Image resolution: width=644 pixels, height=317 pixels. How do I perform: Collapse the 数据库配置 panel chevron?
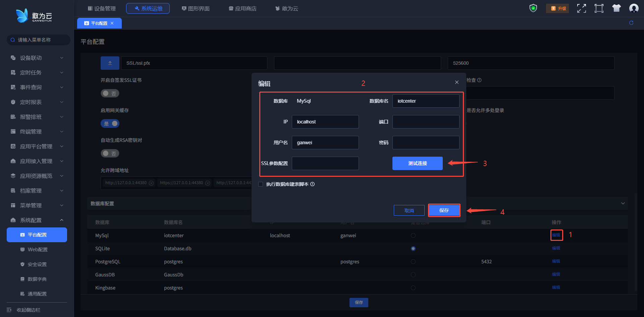coord(623,203)
